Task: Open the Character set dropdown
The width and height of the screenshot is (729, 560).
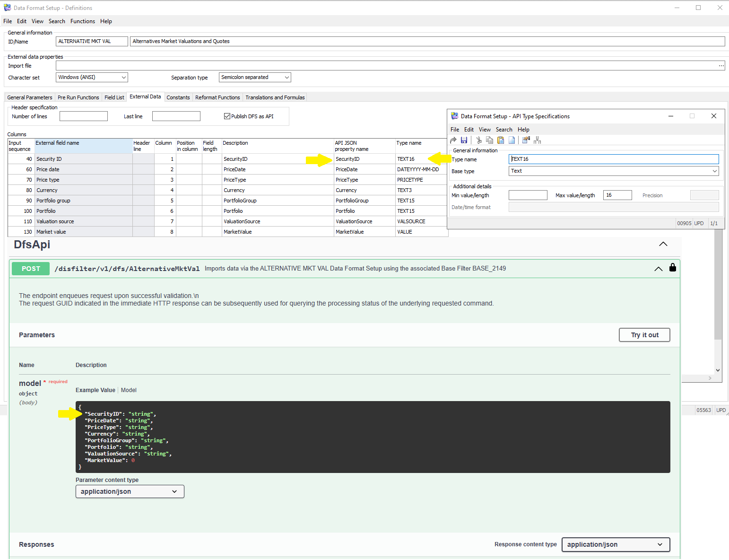Action: coord(92,77)
